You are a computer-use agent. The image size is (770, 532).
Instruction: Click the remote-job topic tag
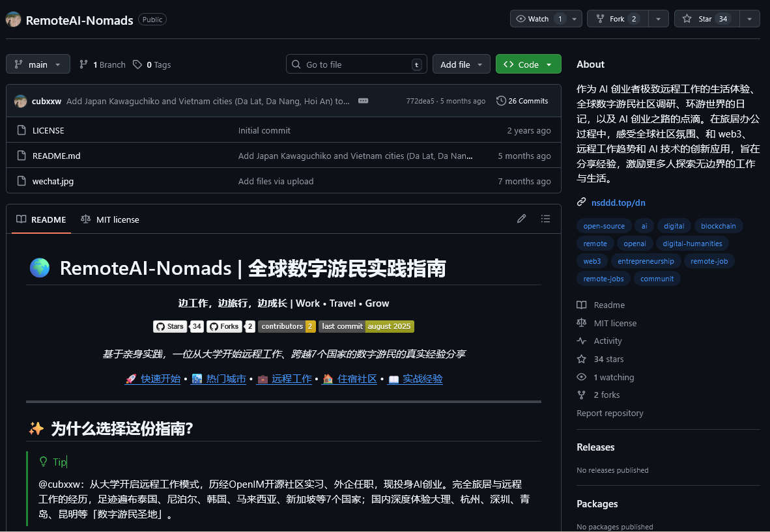click(709, 262)
